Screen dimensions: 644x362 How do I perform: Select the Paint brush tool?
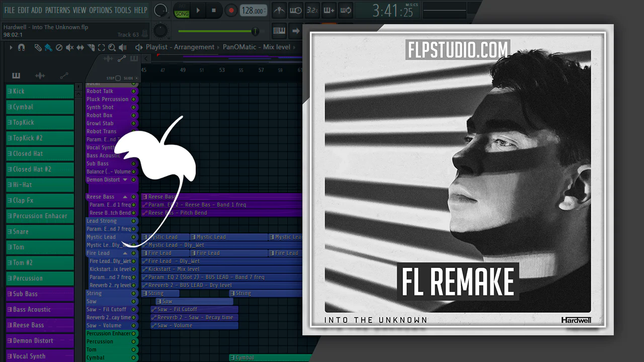coord(48,47)
